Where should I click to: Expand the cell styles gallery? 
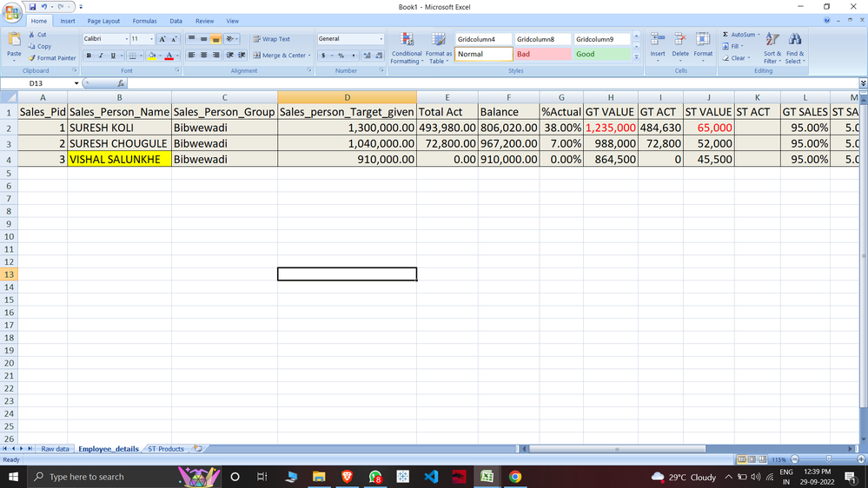tap(636, 57)
